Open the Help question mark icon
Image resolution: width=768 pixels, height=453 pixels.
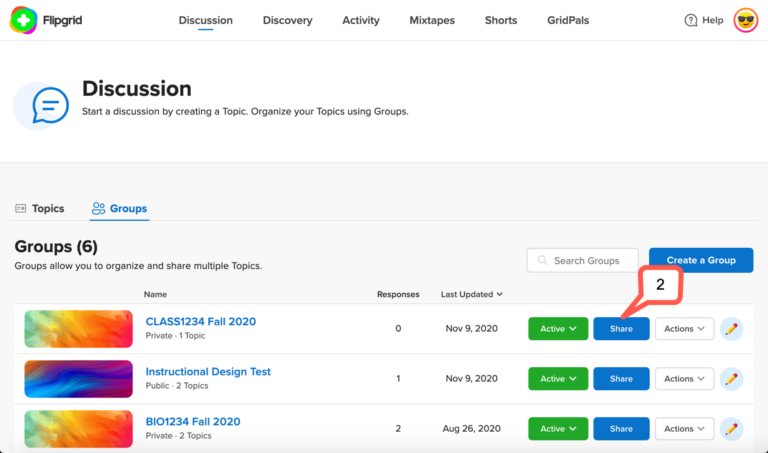tap(691, 20)
